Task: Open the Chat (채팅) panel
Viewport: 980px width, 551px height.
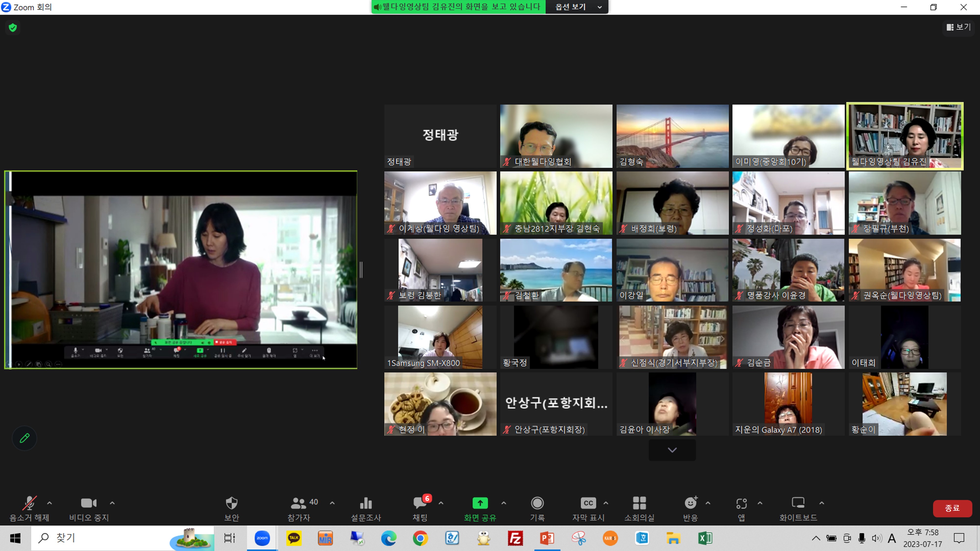Action: [x=420, y=503]
